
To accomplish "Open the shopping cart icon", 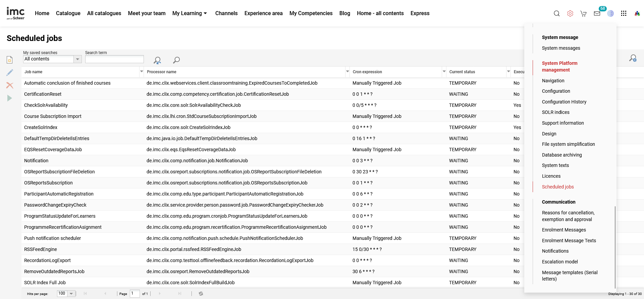I will click(583, 13).
